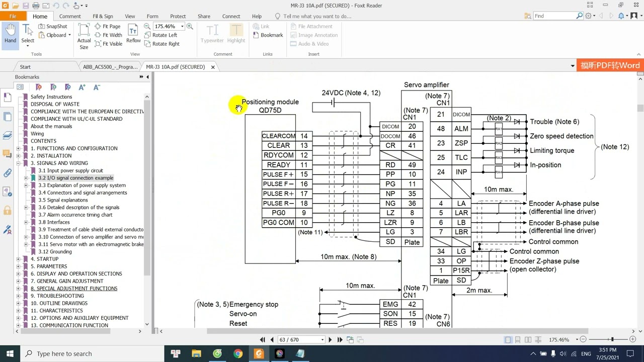Open 3.12 Grounding bookmark
This screenshot has height=362, width=644.
[x=55, y=251]
